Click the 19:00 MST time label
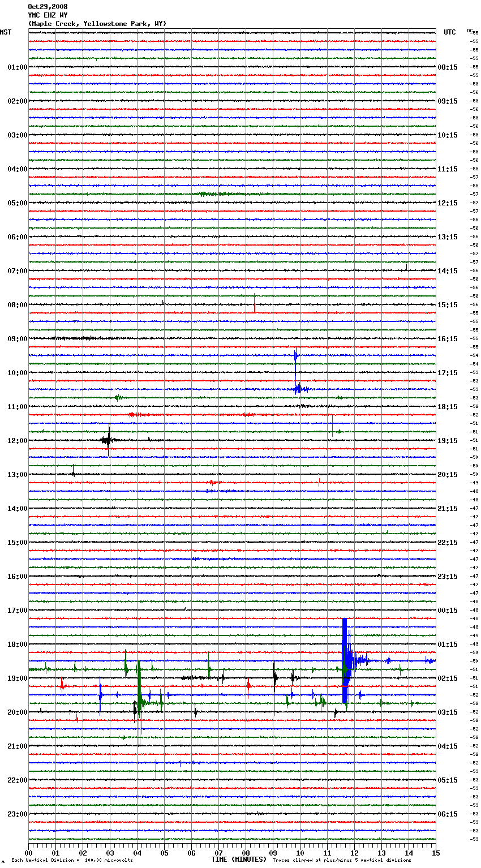The image size is (481, 868). 17,678
